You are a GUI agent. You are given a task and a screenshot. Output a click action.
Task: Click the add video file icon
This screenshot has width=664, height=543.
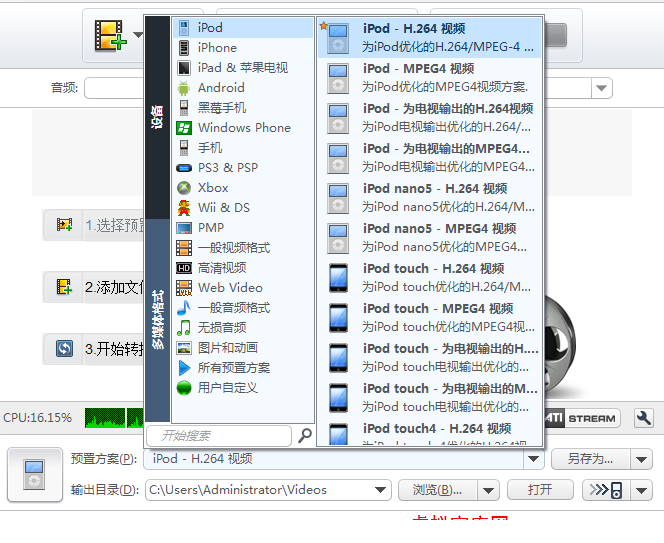[x=110, y=36]
